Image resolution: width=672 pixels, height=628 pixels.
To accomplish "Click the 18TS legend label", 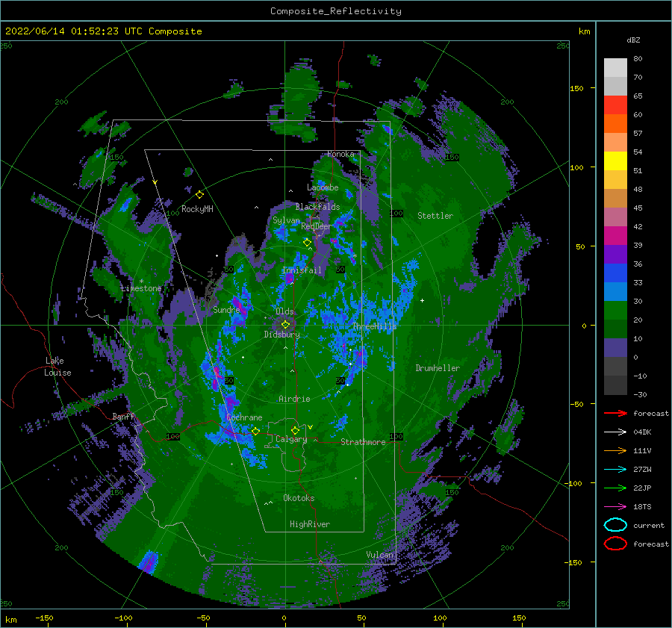I will click(x=642, y=507).
